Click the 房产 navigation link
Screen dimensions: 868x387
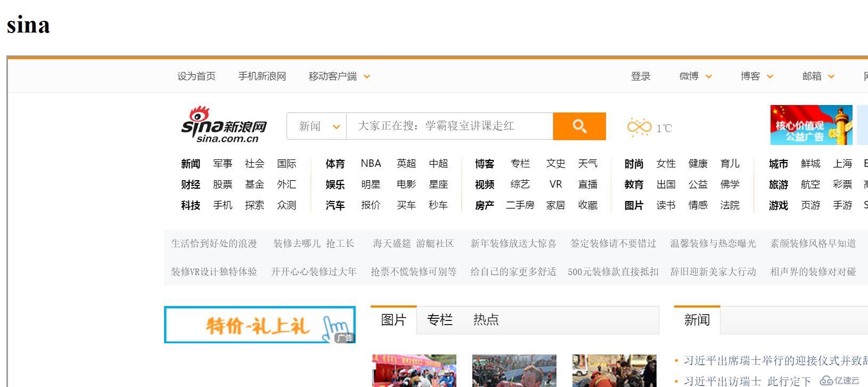(x=485, y=205)
